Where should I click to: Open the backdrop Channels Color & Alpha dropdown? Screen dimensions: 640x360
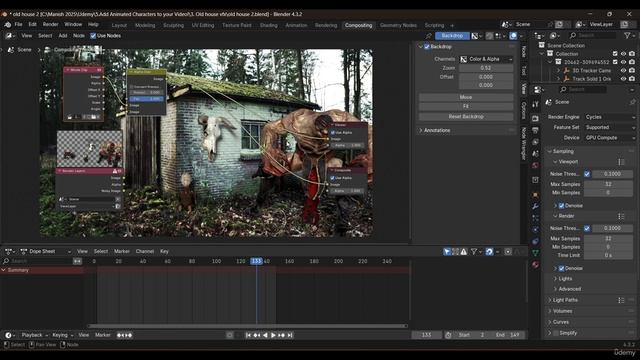(486, 59)
